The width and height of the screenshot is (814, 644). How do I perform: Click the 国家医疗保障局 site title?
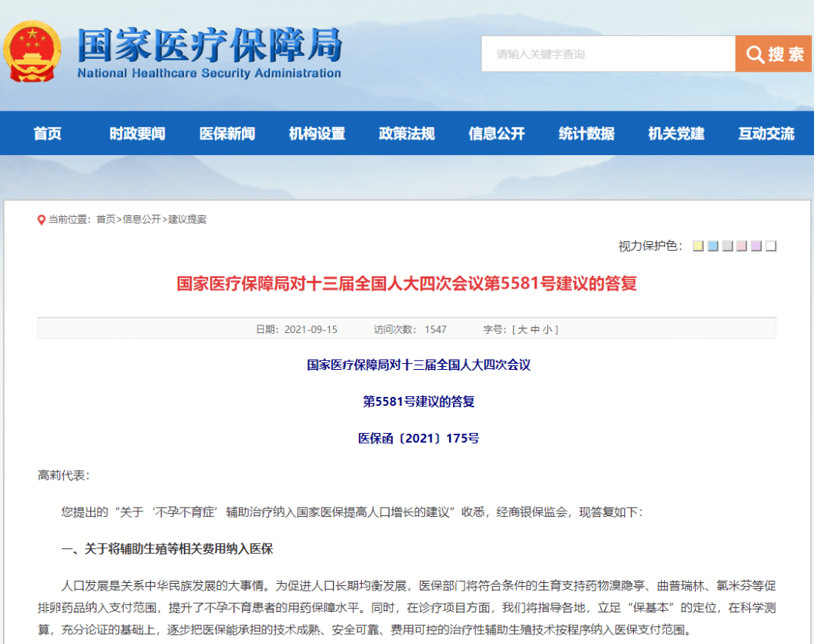pos(210,45)
